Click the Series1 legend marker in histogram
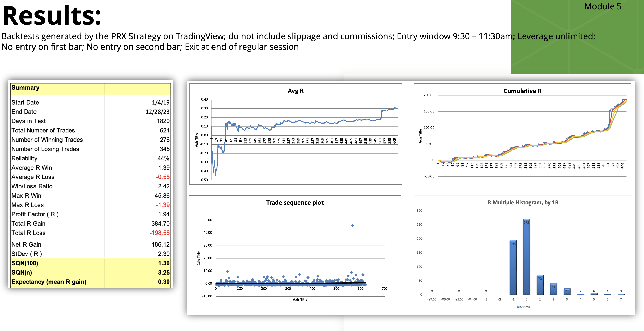Viewport: 644px width, 331px height. point(518,307)
